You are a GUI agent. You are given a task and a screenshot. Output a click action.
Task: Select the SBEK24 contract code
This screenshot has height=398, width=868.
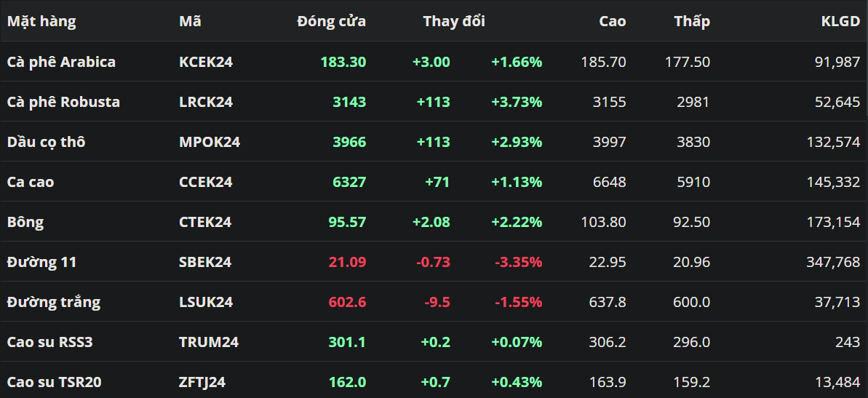click(x=205, y=262)
